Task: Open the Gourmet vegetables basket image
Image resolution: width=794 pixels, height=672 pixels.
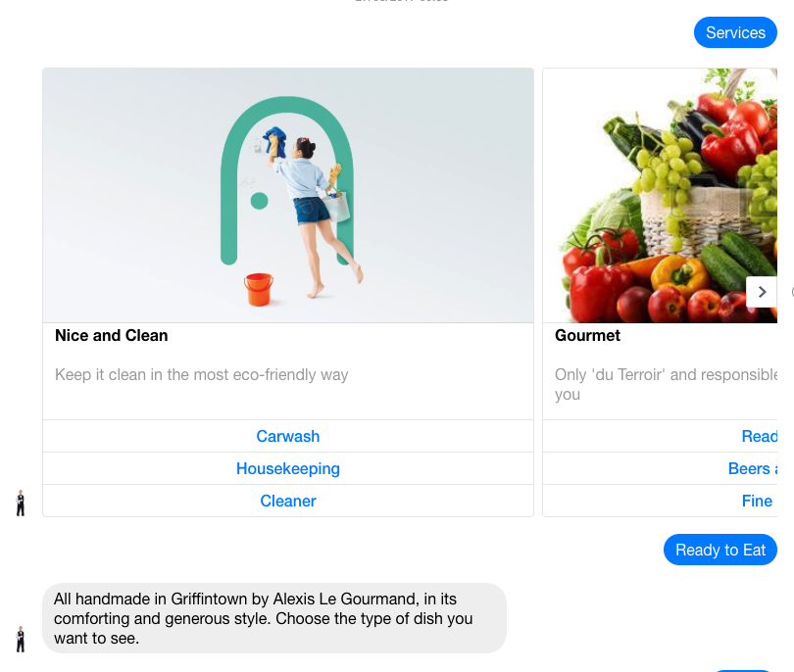Action: [660, 195]
